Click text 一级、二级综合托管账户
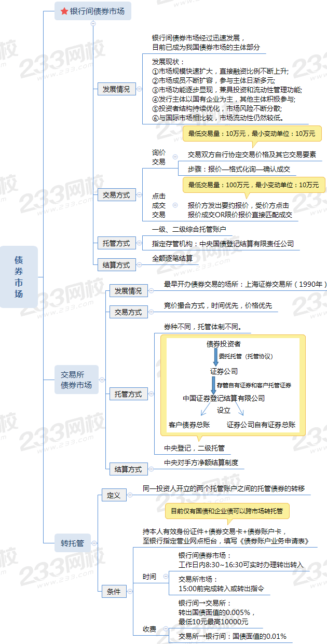The height and width of the screenshot is (644, 327). [x=188, y=229]
